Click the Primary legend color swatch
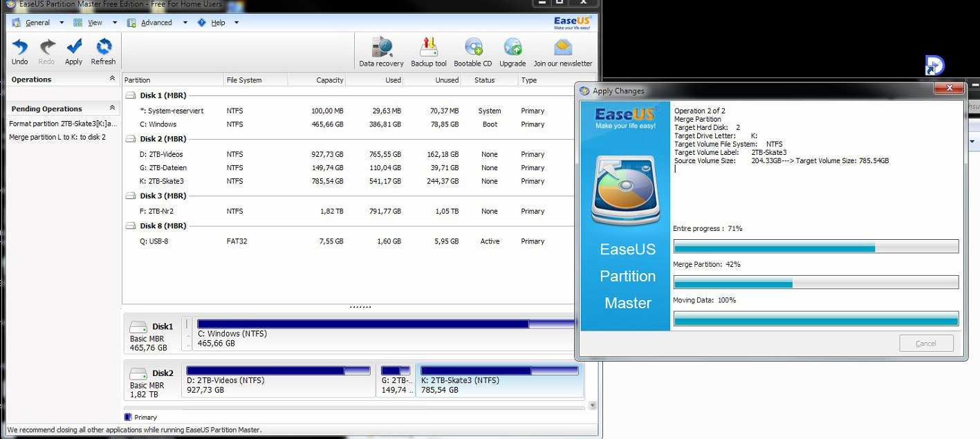 pyautogui.click(x=128, y=417)
